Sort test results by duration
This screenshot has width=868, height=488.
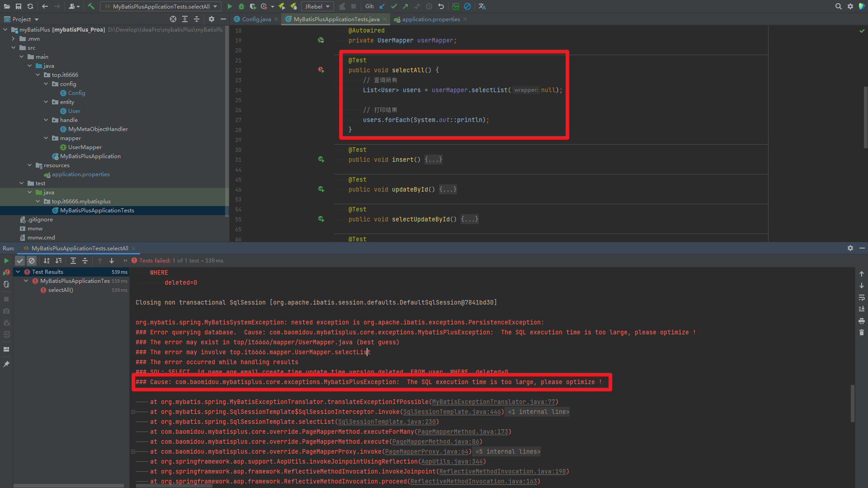pos(58,261)
